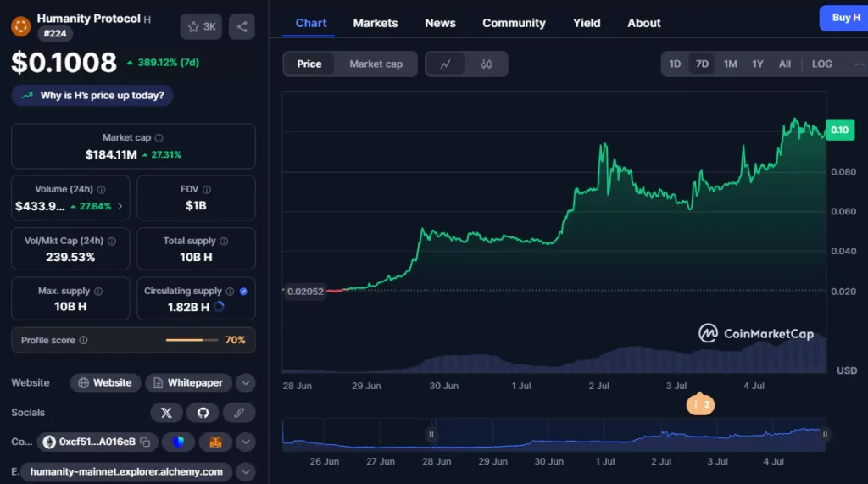The width and height of the screenshot is (868, 484).
Task: Switch to line chart view icon
Action: click(446, 64)
